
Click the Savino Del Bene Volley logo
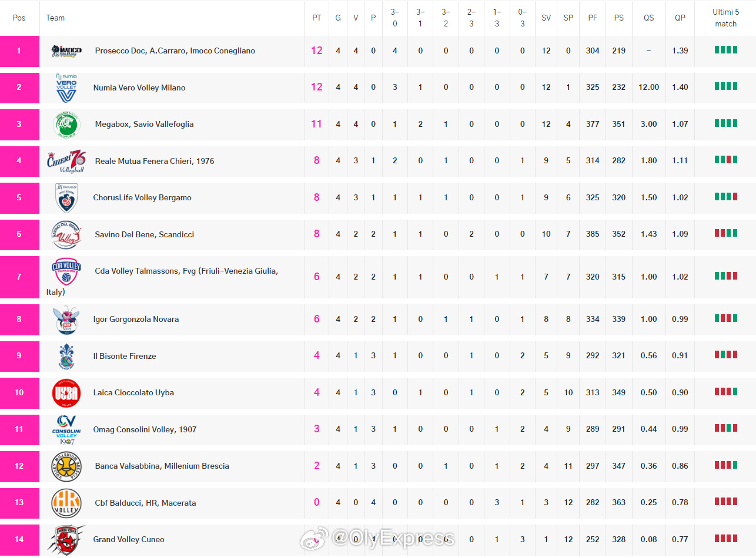pyautogui.click(x=66, y=234)
